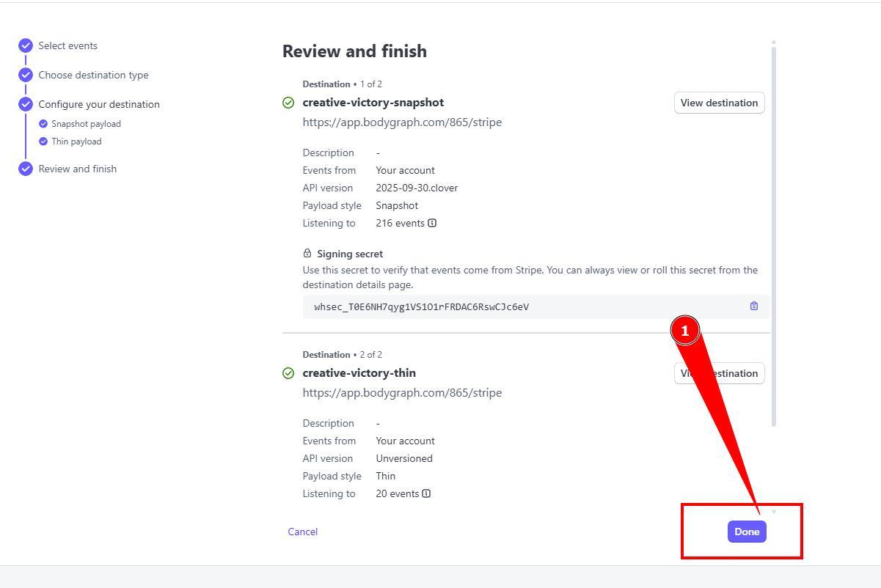Image resolution: width=881 pixels, height=588 pixels.
Task: View destination for creative-victory-snapshot
Action: tap(719, 103)
